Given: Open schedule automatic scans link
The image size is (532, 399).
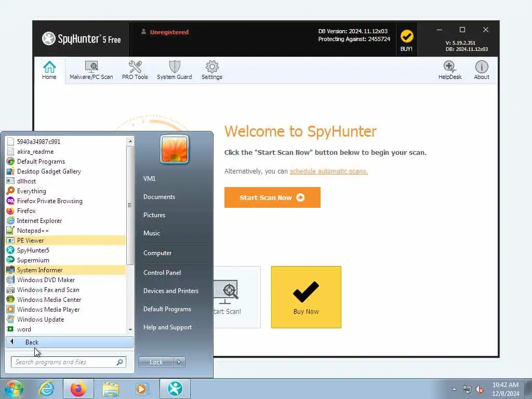Looking at the screenshot, I should [x=328, y=171].
